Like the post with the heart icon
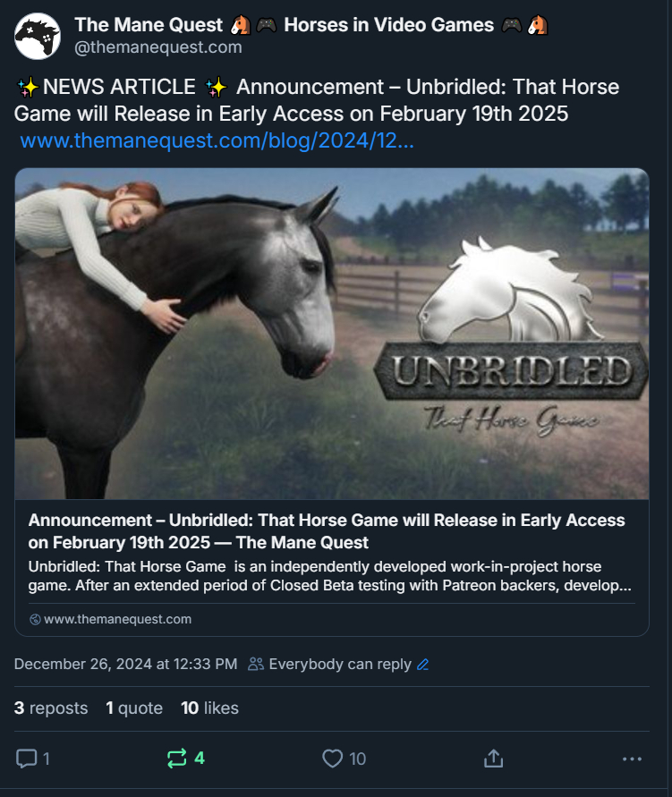The height and width of the screenshot is (797, 672). click(333, 759)
